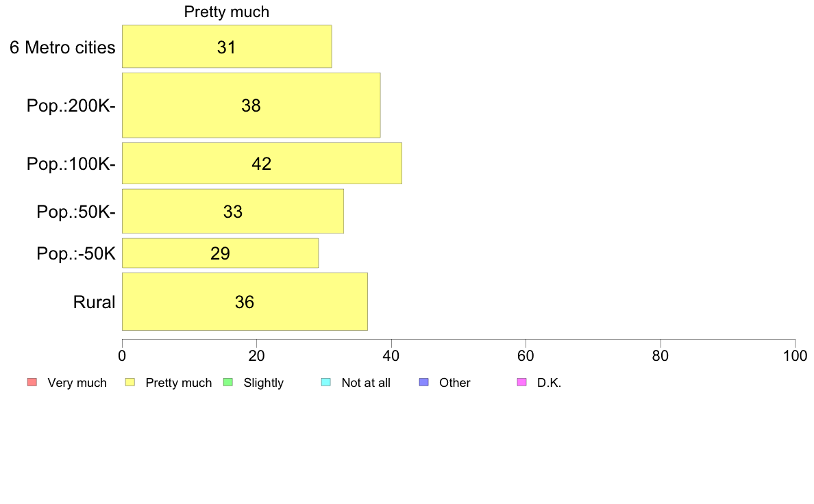The height and width of the screenshot is (504, 814).
Task: Click the Pop.:200K- bar showing 38
Action: coord(251,105)
